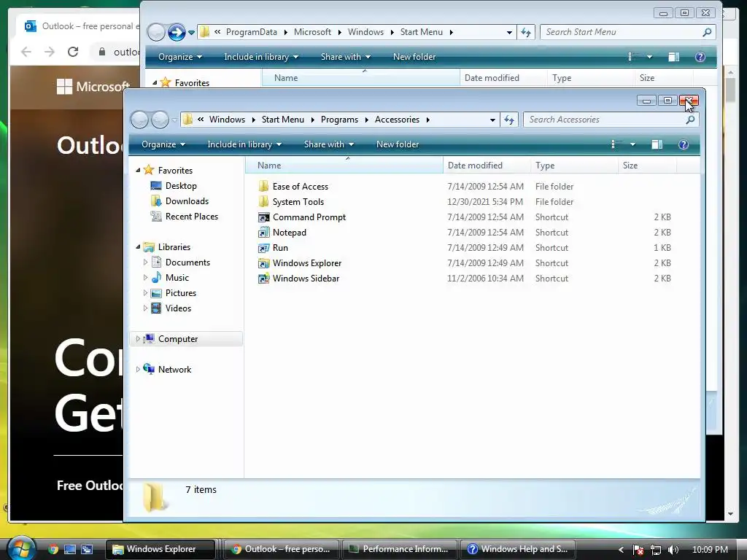Click the taskbar clock 10:09 PM
Viewport: 747px width, 560px height.
709,550
